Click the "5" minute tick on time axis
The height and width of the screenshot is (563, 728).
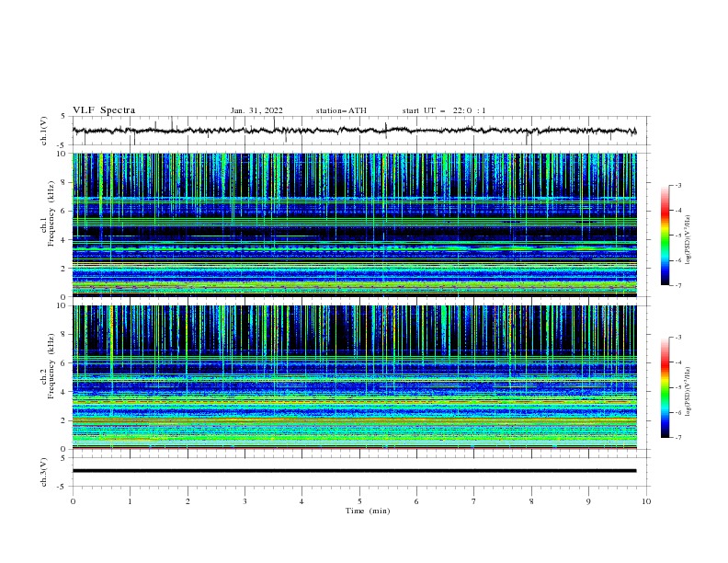click(359, 501)
